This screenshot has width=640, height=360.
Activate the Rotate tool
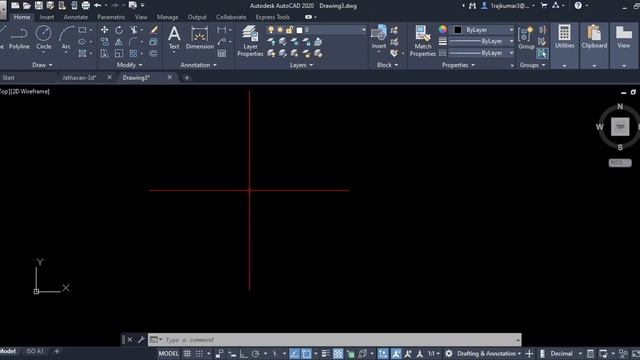(118, 30)
